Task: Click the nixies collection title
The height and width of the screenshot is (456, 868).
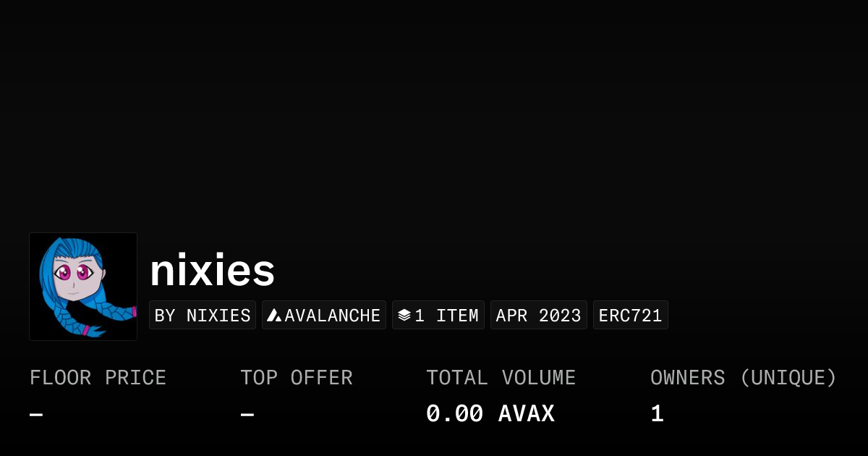Action: (x=212, y=270)
